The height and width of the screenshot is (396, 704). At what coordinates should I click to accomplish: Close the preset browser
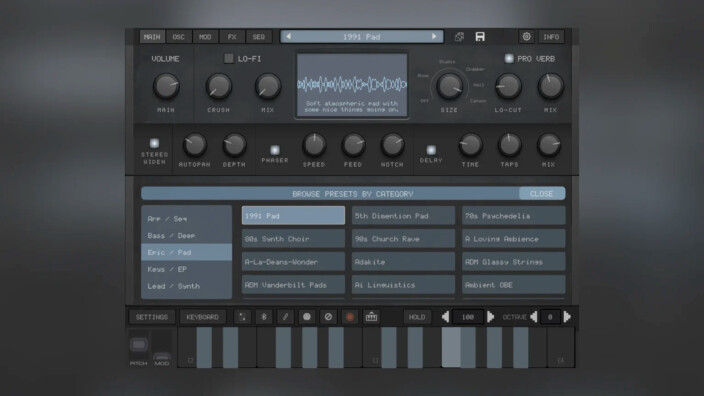tap(541, 194)
